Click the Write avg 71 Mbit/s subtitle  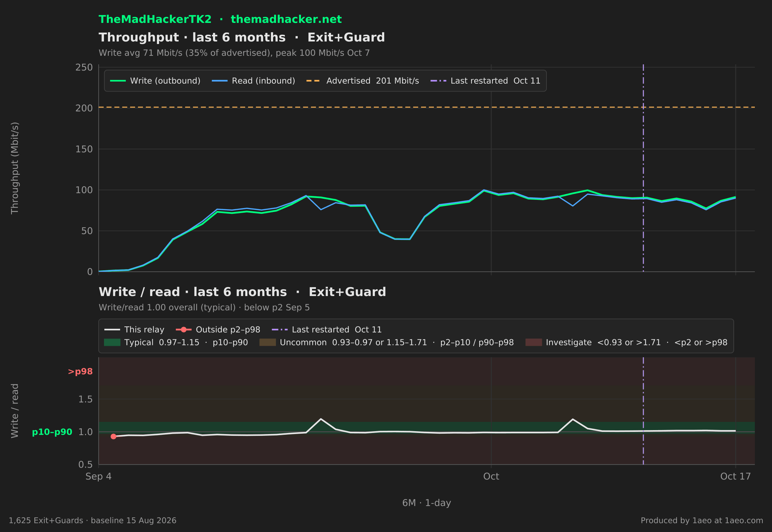[234, 53]
